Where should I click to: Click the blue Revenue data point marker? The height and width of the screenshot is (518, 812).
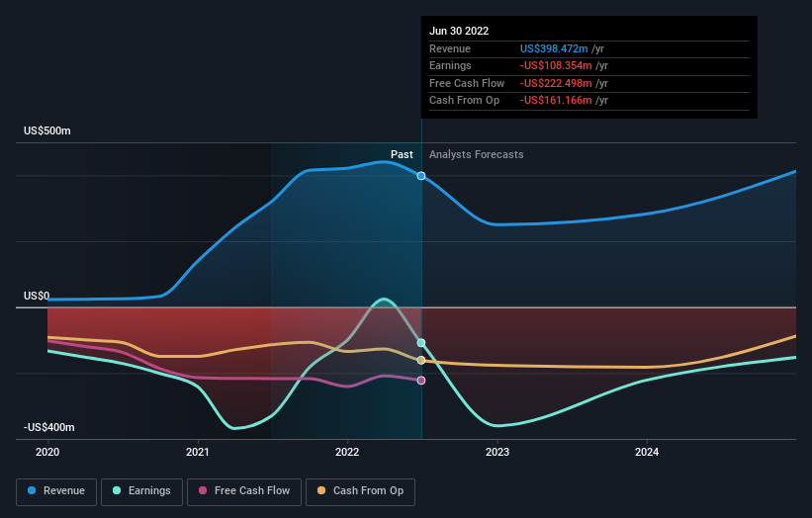(x=421, y=176)
